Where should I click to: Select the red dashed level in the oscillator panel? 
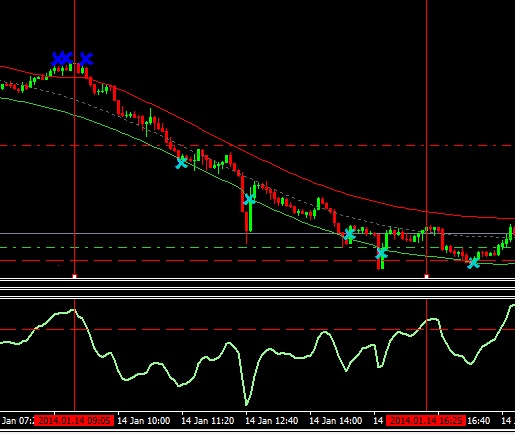pyautogui.click(x=257, y=329)
